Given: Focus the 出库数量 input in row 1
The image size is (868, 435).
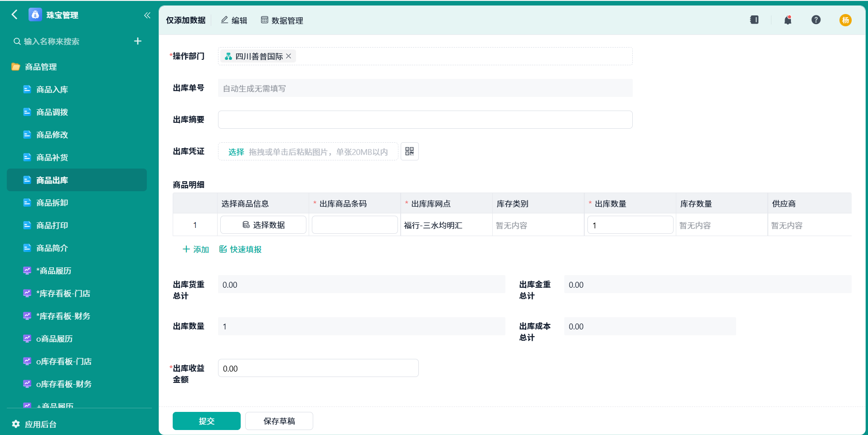Looking at the screenshot, I should click(x=630, y=225).
